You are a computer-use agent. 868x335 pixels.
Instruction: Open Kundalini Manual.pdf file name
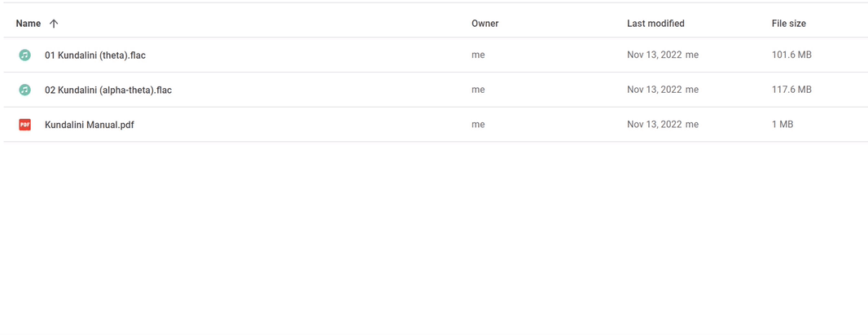(89, 125)
